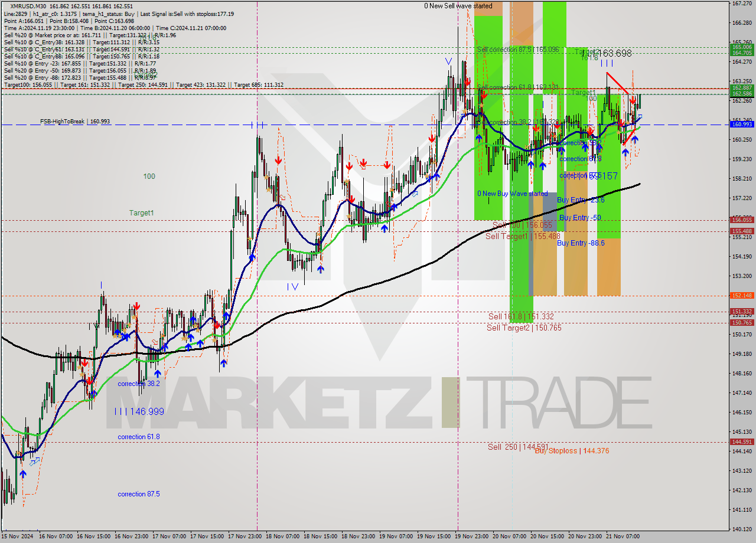Select the FSB-HighToBreak | 160.993 label
This screenshot has height=543, width=756.
pyautogui.click(x=75, y=122)
